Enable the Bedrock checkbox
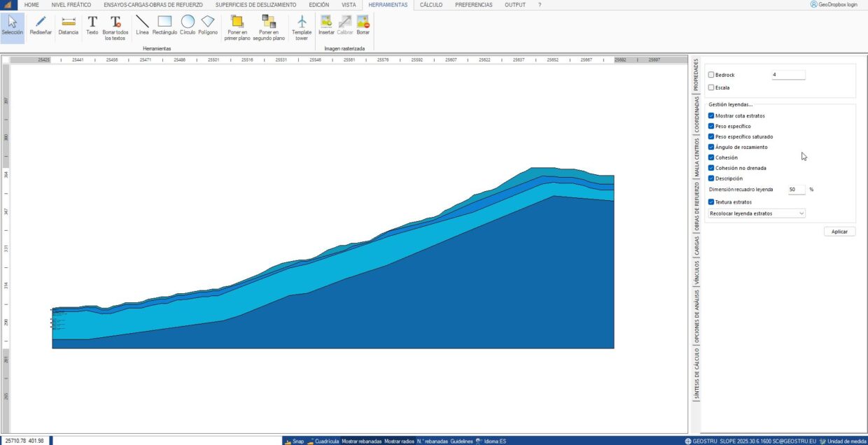Viewport: 868px width, 445px height. (x=711, y=74)
